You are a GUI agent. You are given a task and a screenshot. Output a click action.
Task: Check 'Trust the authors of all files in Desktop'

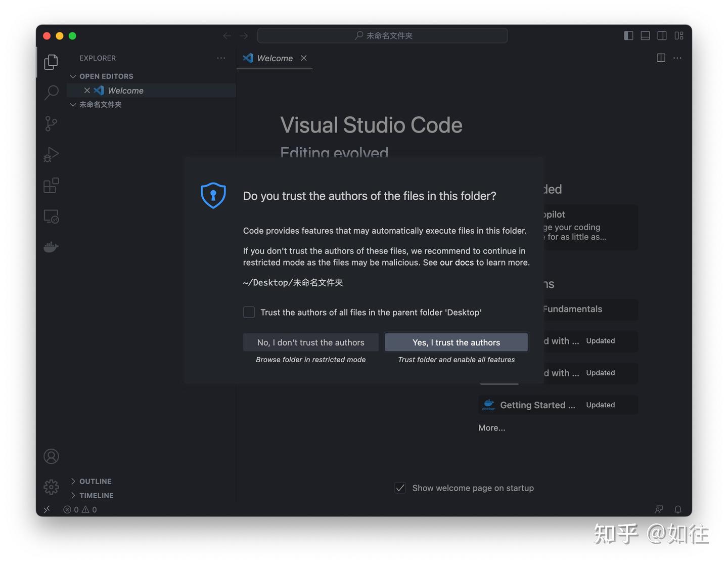coord(249,312)
